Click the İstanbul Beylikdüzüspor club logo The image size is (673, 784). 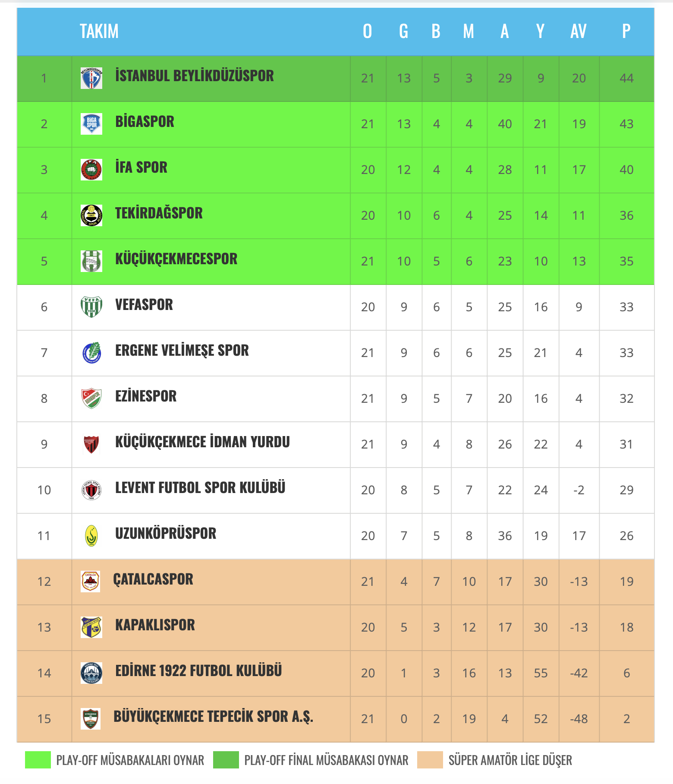pyautogui.click(x=91, y=78)
